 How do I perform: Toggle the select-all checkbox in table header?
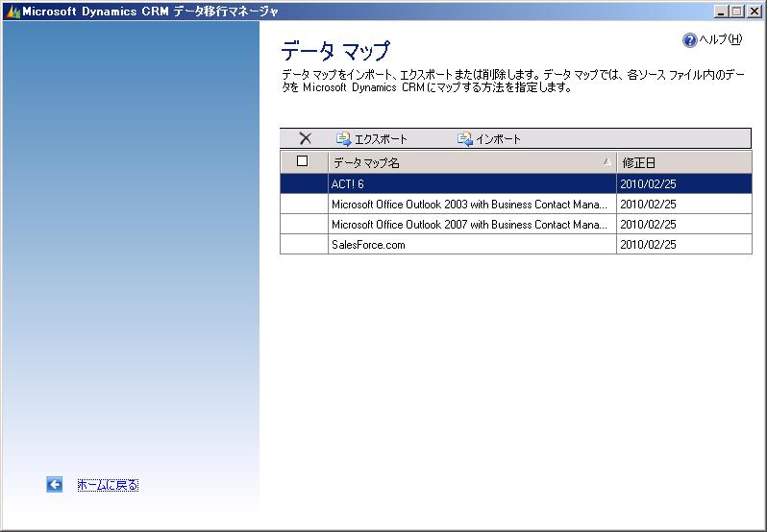tap(303, 161)
